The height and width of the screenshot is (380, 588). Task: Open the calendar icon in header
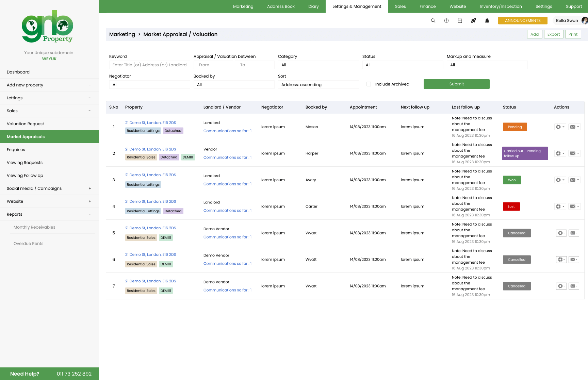click(460, 21)
